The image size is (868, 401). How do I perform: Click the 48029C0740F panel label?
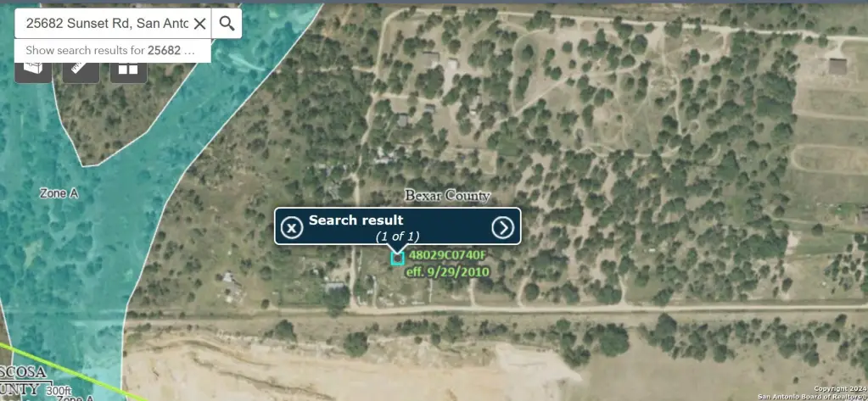(447, 255)
